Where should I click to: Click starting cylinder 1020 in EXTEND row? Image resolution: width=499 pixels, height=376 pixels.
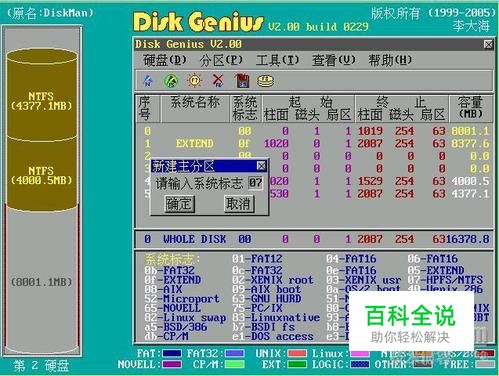[x=276, y=144]
